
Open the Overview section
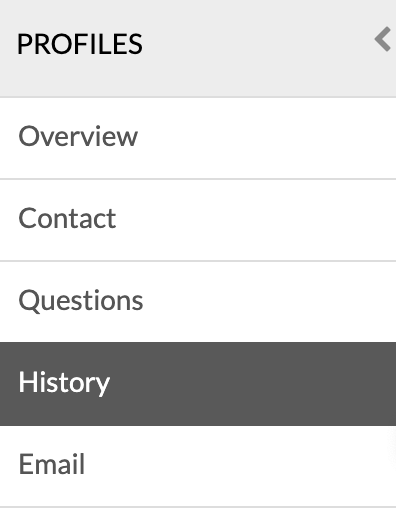coord(198,138)
